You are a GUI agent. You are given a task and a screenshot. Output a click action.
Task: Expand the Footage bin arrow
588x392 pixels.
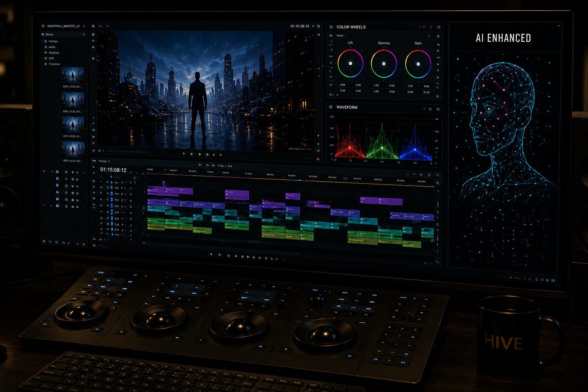(x=42, y=41)
